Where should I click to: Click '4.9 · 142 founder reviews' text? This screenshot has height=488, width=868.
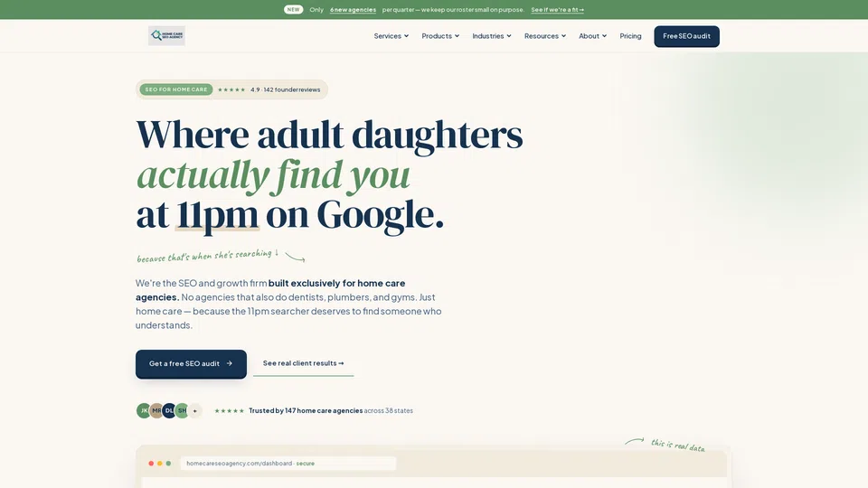(285, 89)
